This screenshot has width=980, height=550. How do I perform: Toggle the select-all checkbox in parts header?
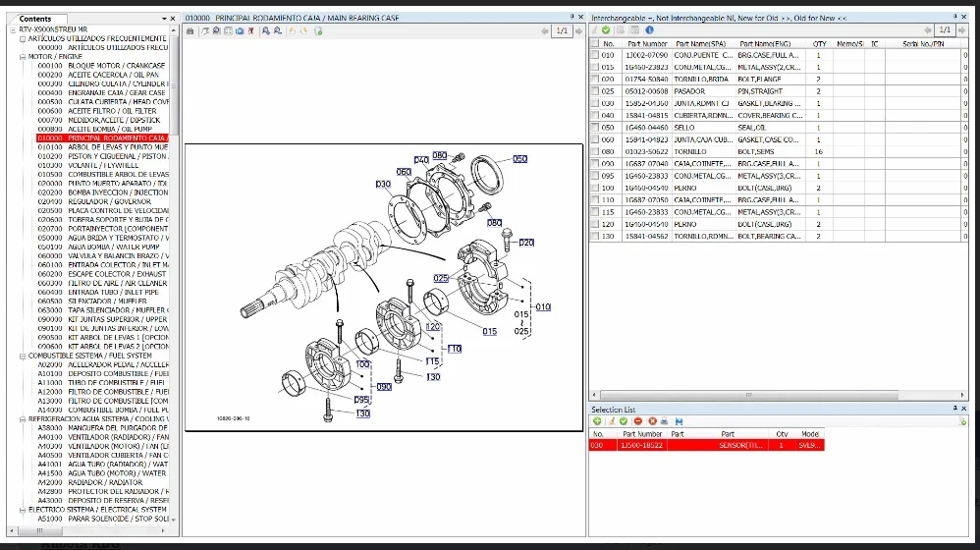595,43
